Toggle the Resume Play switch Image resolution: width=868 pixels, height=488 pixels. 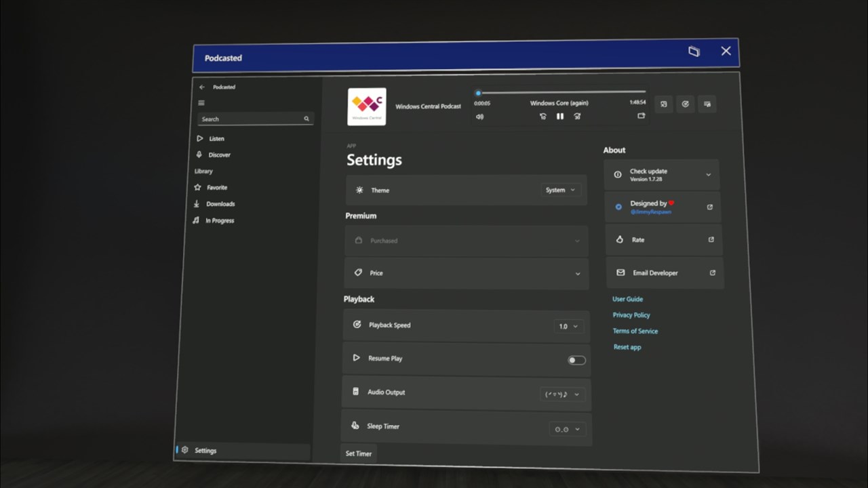[576, 360]
